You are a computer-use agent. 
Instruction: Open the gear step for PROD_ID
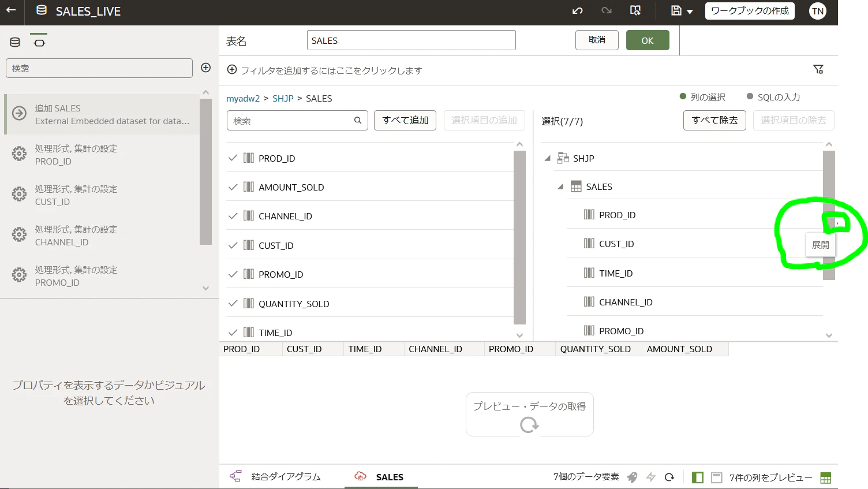point(102,155)
